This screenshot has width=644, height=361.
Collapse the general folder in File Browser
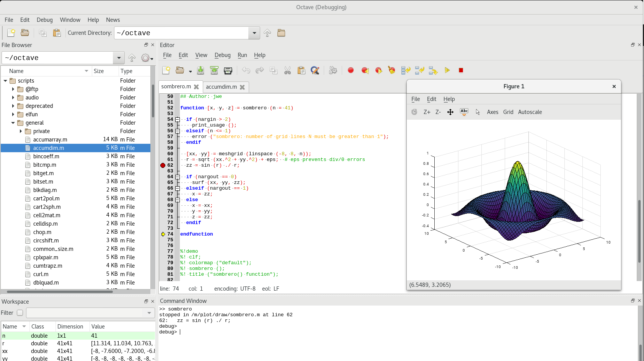point(13,123)
